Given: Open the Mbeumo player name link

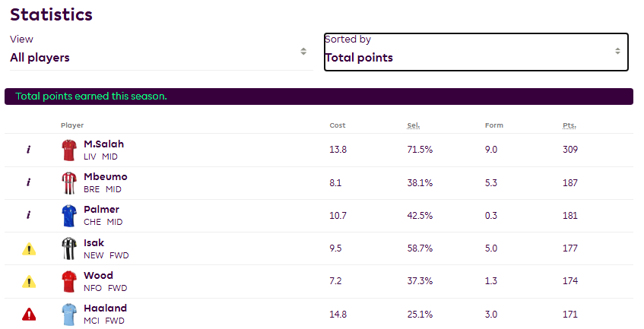Looking at the screenshot, I should click(106, 176).
